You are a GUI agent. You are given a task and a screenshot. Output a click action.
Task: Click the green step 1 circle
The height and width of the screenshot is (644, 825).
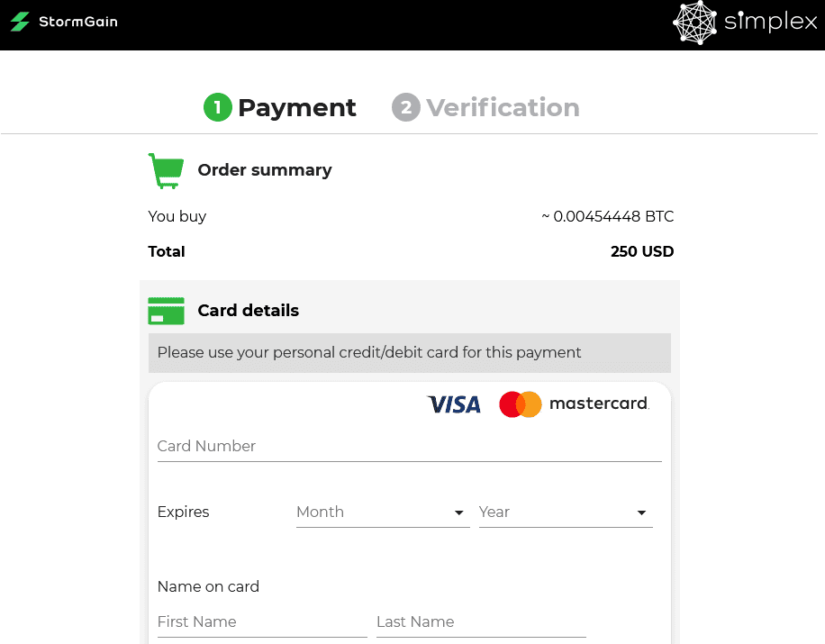tap(217, 107)
